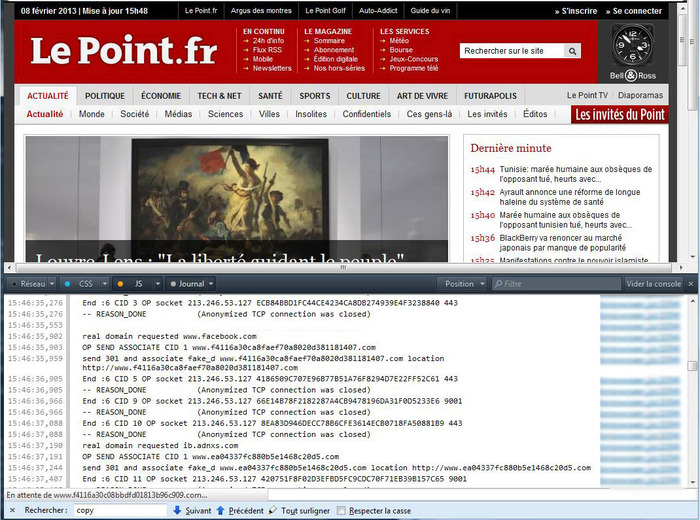The image size is (700, 520).
Task: Click log line 'real domain requested ib.adnxs.com'
Action: click(160, 445)
